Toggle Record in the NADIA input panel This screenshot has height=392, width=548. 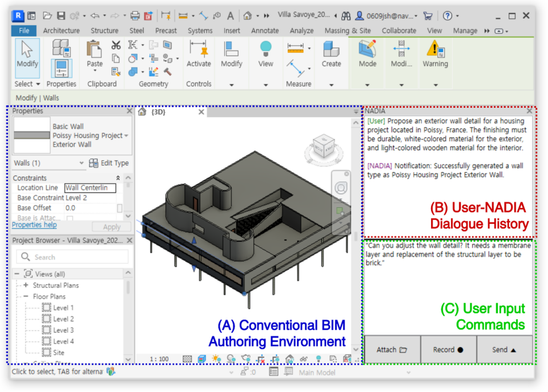(448, 349)
